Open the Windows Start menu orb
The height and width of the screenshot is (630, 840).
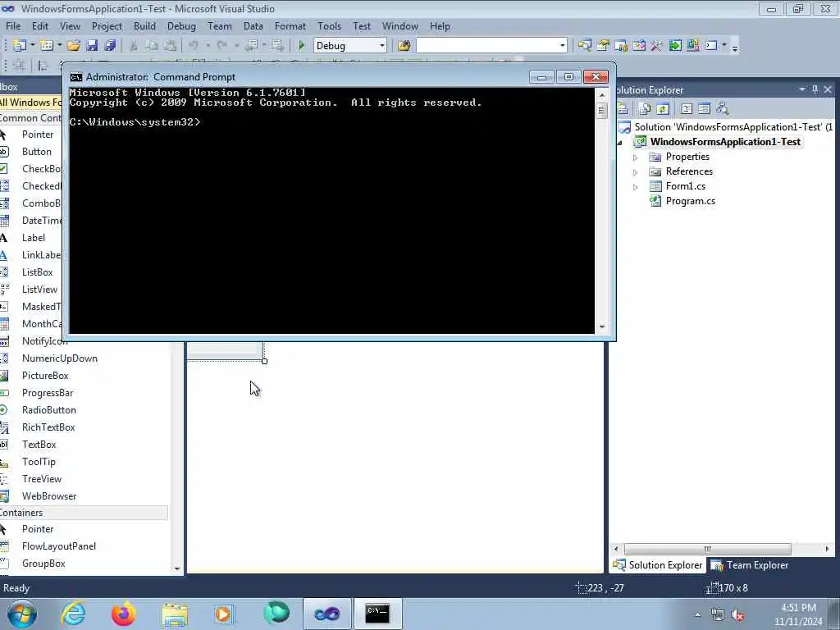(22, 614)
